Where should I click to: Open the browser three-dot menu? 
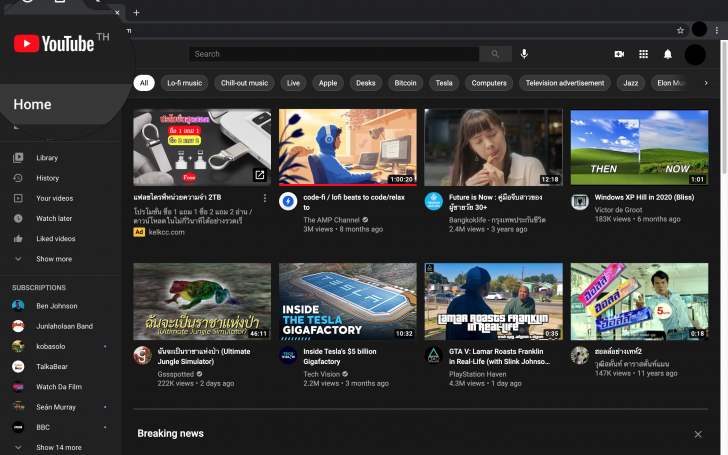point(717,30)
